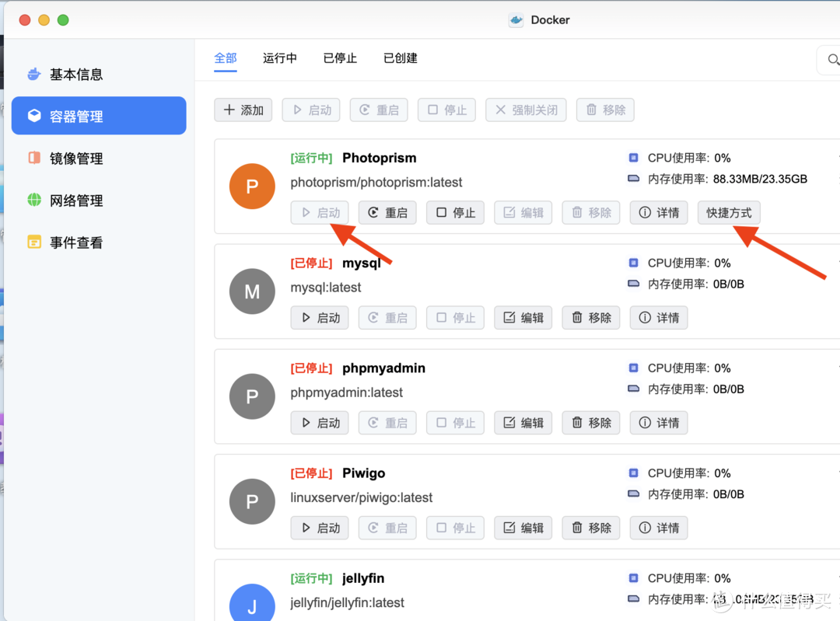The height and width of the screenshot is (621, 840).
Task: Start the mysql container
Action: (x=320, y=317)
